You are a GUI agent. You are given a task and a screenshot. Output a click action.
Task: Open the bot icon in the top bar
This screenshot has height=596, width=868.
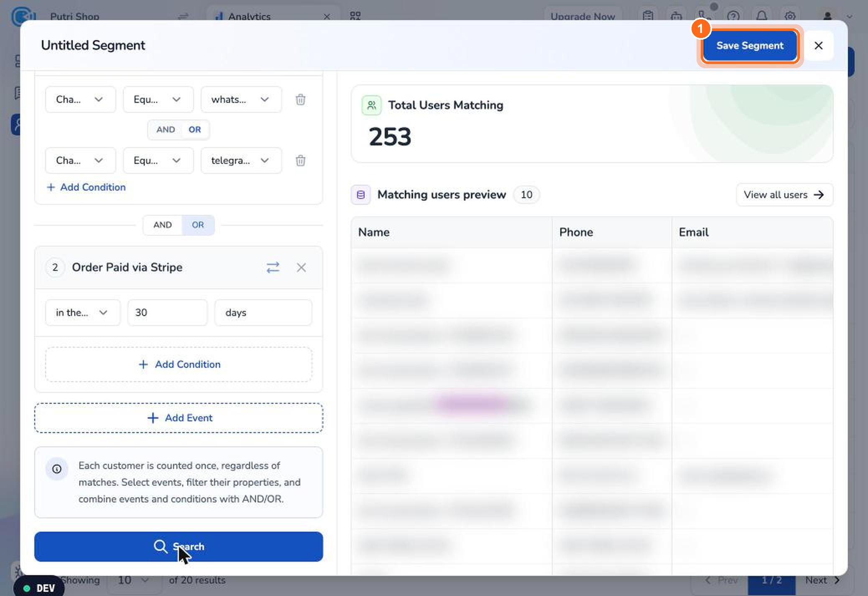(676, 16)
